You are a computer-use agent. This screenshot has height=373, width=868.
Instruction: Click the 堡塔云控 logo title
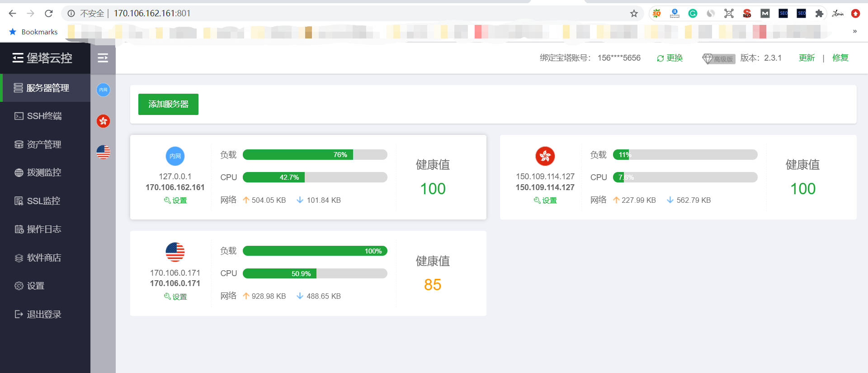tap(49, 58)
